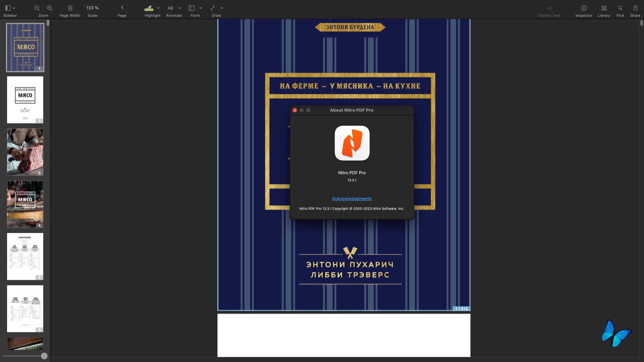
Task: Select the Highlight marker tool
Action: click(x=149, y=8)
